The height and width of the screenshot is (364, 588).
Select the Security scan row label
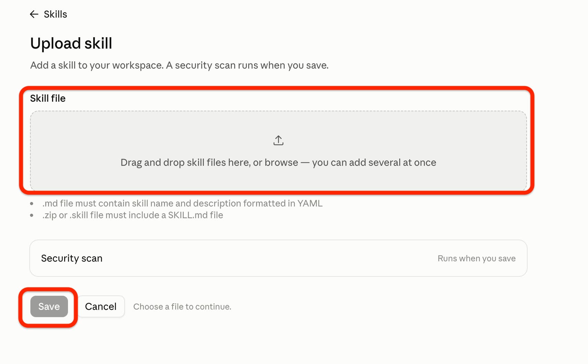pyautogui.click(x=72, y=258)
